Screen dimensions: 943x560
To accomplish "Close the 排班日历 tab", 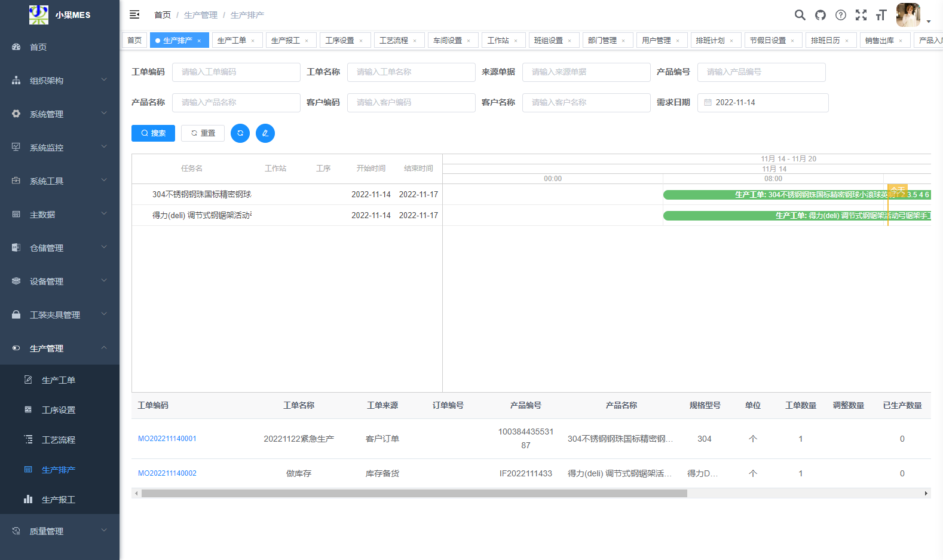I will (x=847, y=41).
